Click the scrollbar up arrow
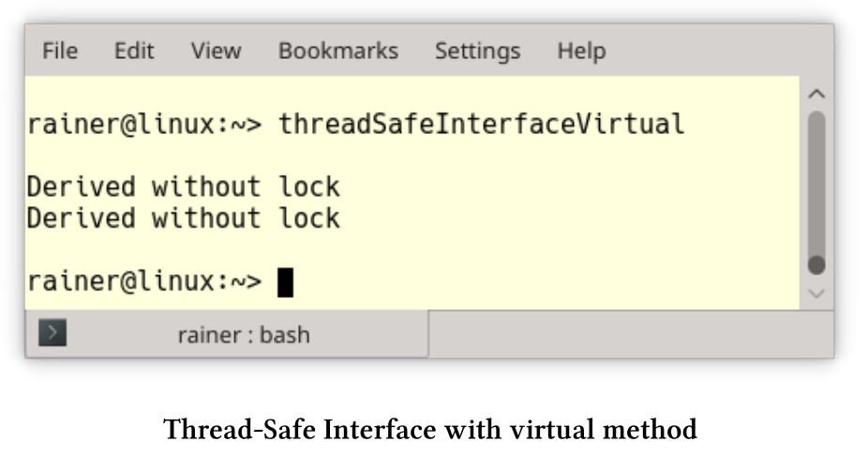Viewport: 868px width, 456px height. coord(816,94)
